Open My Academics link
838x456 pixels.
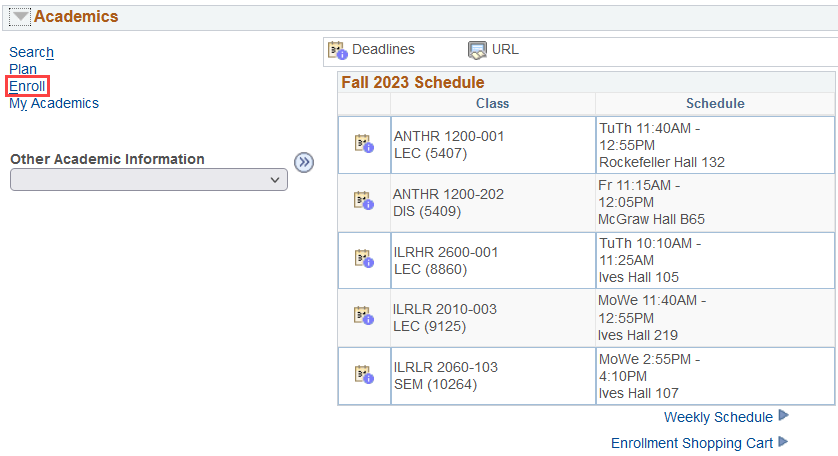click(x=54, y=103)
